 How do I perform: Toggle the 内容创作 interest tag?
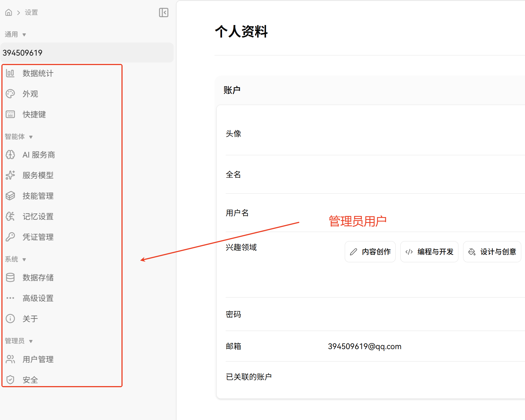coord(370,252)
